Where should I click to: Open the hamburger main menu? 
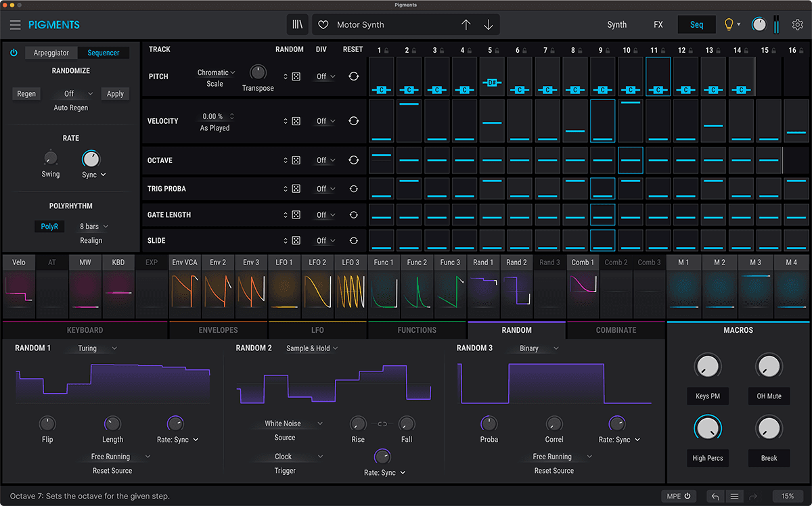click(15, 25)
